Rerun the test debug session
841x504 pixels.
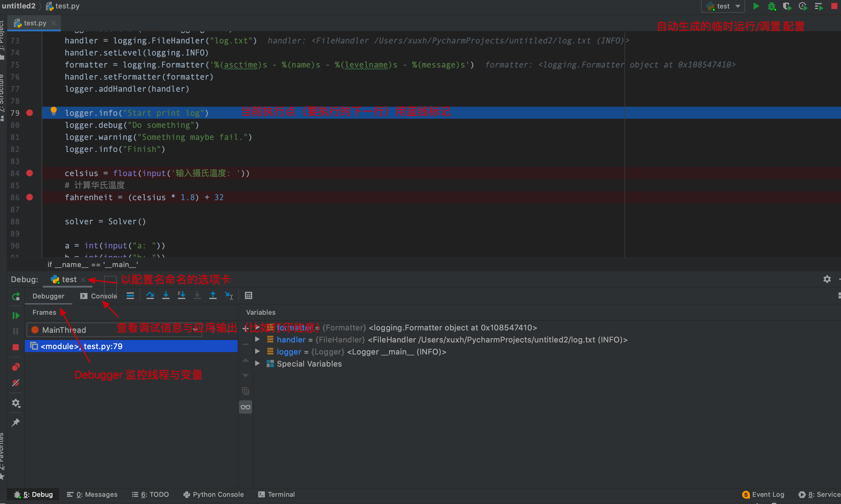16,296
